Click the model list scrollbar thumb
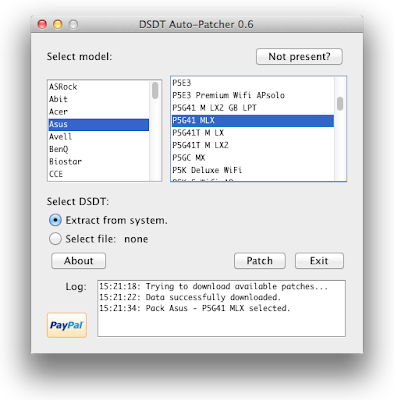 pyautogui.click(x=340, y=104)
